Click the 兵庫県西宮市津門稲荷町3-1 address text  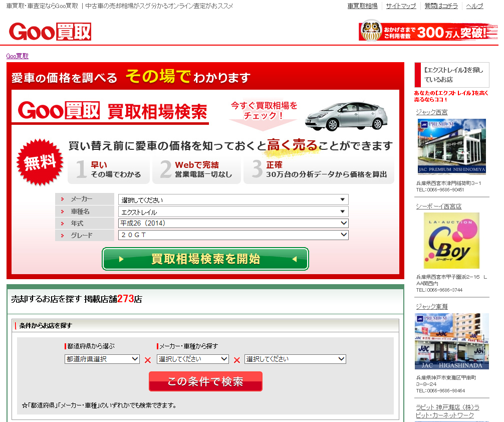tap(448, 183)
